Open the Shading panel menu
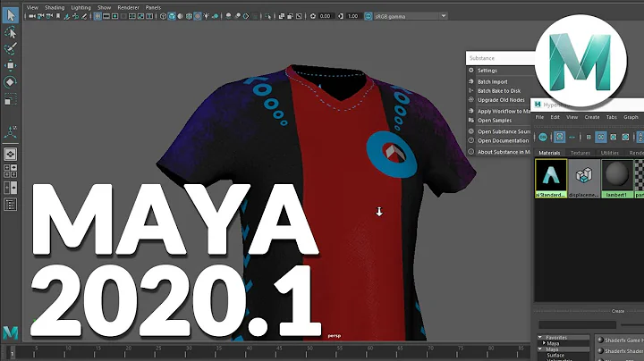 55,7
